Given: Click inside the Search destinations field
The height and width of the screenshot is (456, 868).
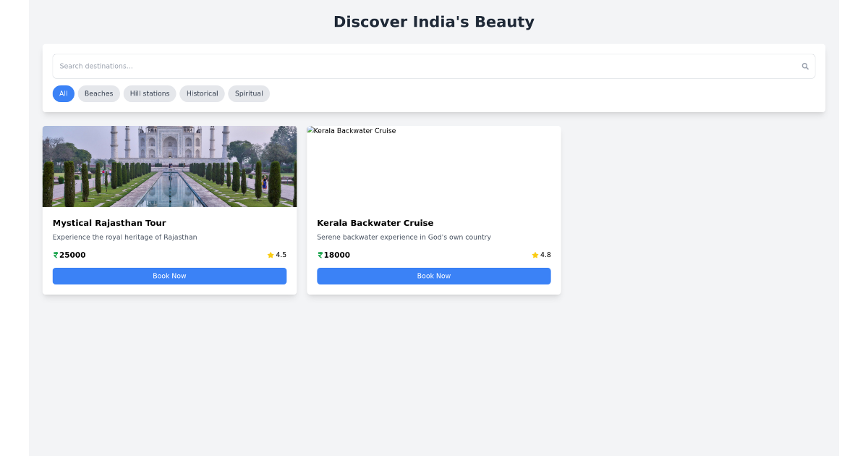Looking at the screenshot, I should point(289,66).
